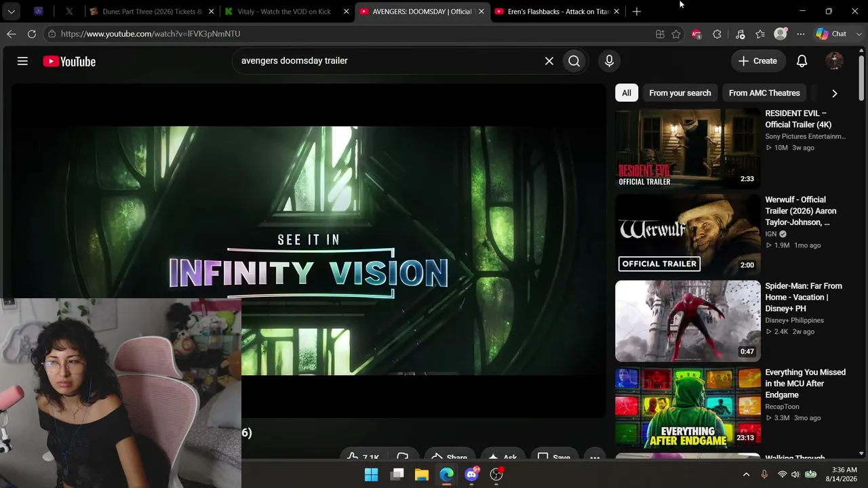Open the Copilot Chat button

click(831, 34)
